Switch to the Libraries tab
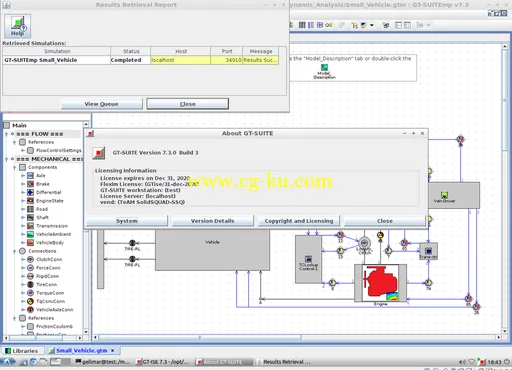 (x=21, y=351)
